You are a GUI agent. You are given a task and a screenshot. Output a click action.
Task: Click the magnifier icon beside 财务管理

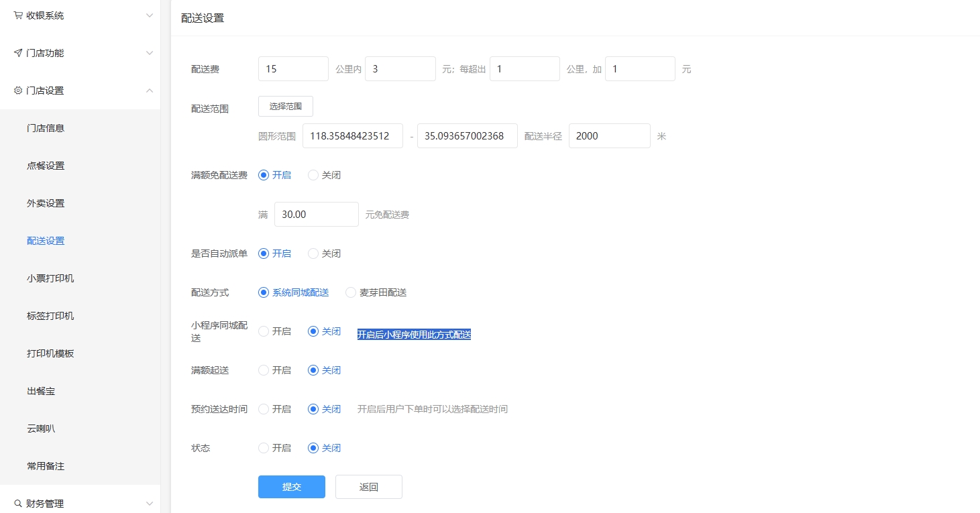(18, 504)
